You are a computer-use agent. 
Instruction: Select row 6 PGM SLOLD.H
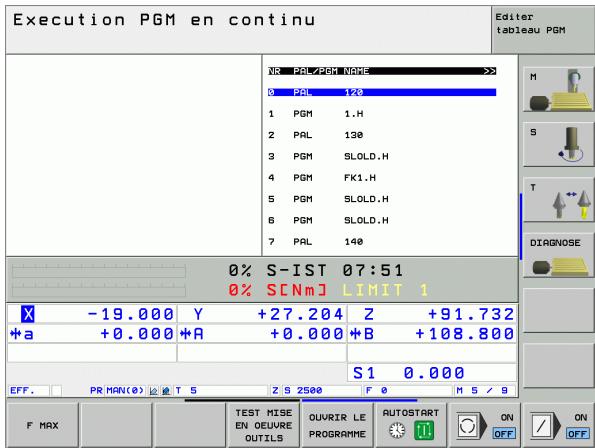(x=382, y=220)
